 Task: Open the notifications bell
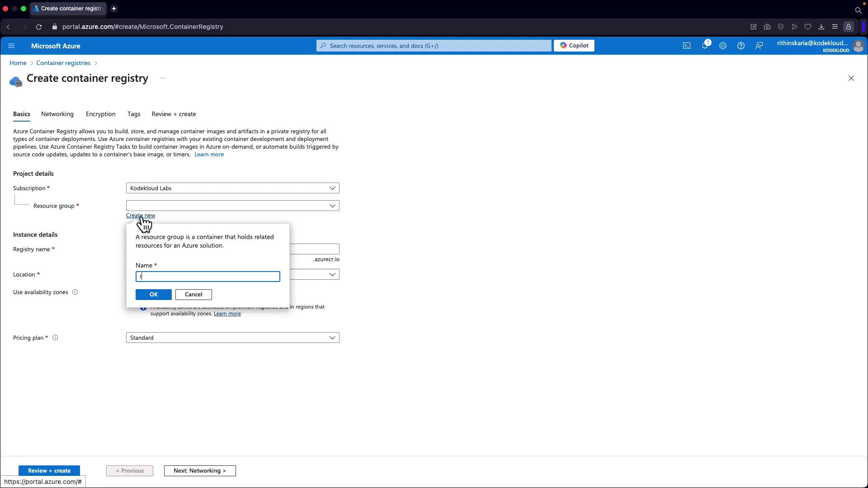[x=704, y=46]
